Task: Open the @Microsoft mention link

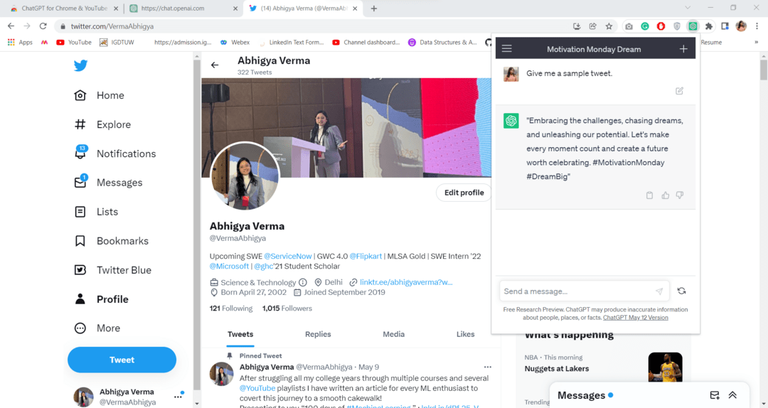Action: tap(229, 266)
